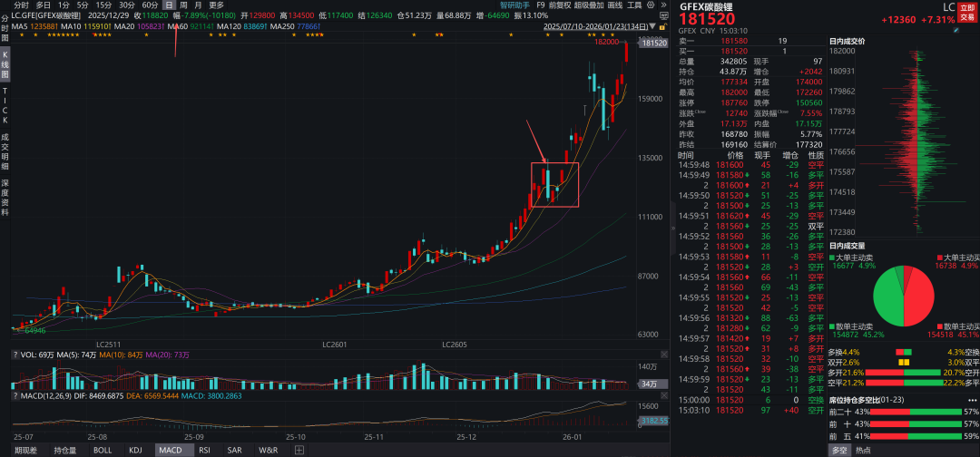
Task: Open the help icon beside MACD(12,26,9)
Action: tap(15, 396)
